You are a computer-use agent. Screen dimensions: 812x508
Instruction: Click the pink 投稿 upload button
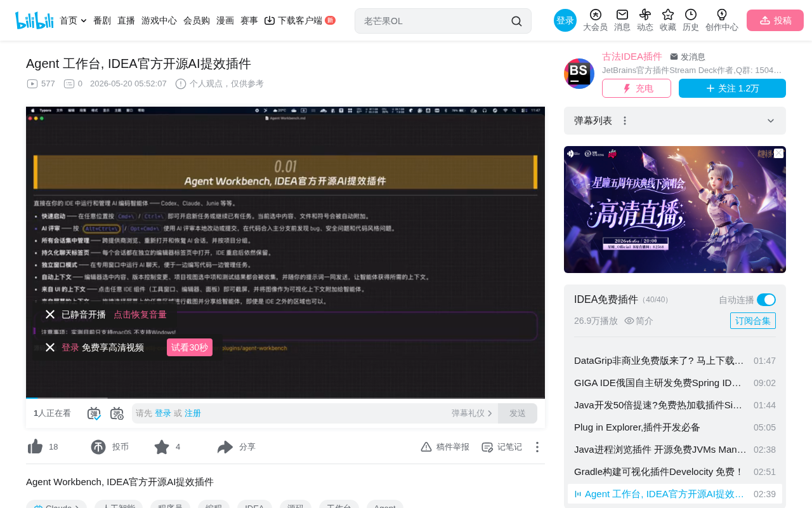(775, 20)
